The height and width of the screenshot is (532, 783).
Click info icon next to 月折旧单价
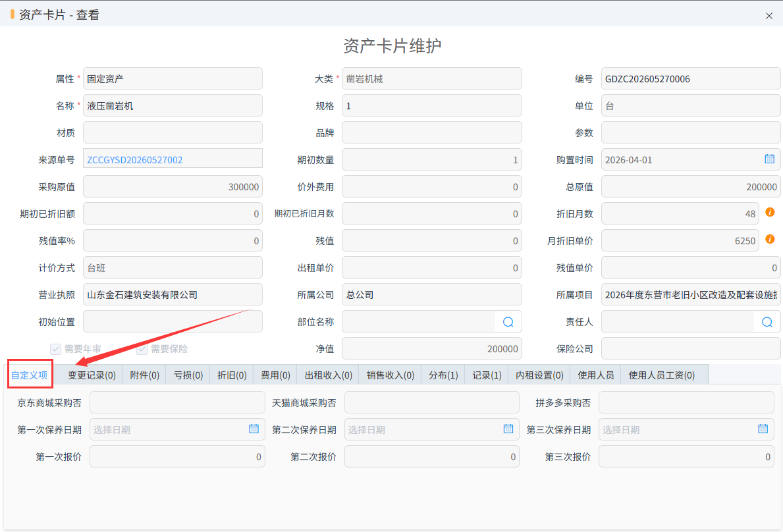[770, 239]
